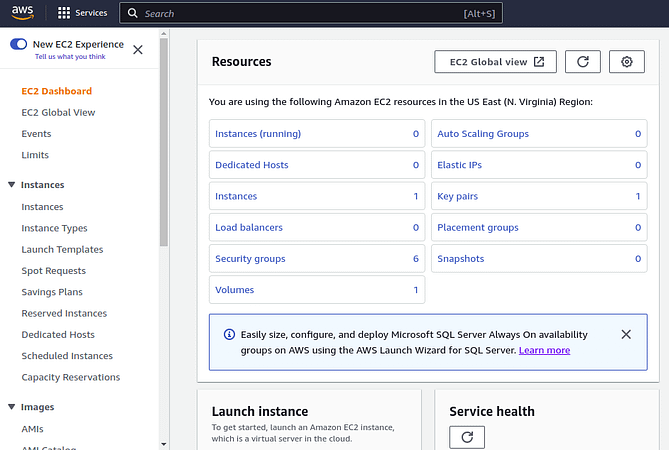This screenshot has height=450, width=669.
Task: Open AMIs in the sidebar
Action: (32, 429)
